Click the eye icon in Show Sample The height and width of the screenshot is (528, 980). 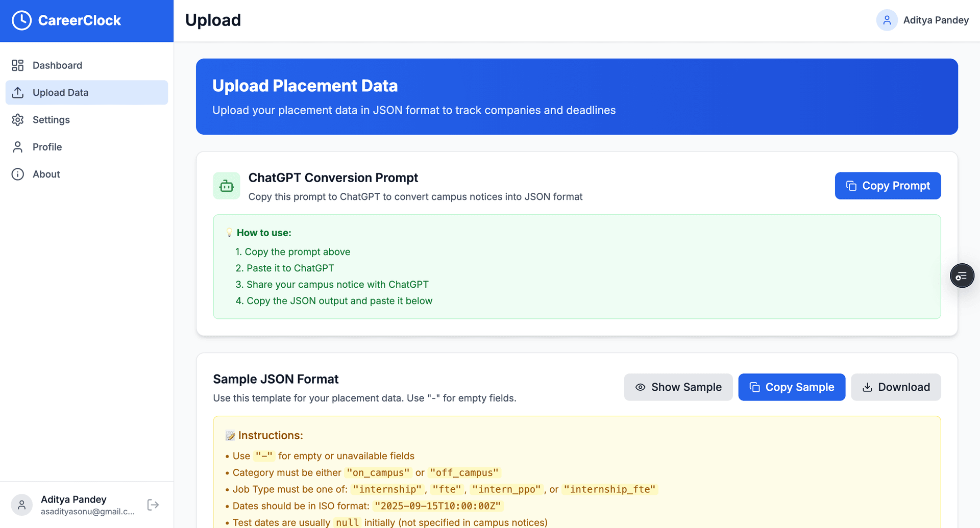click(641, 387)
